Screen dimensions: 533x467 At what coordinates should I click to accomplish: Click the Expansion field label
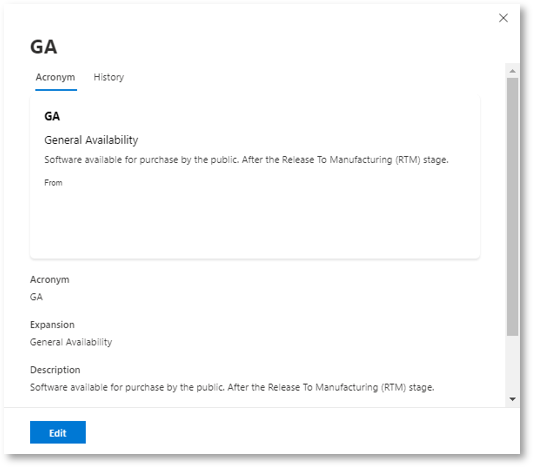point(52,325)
